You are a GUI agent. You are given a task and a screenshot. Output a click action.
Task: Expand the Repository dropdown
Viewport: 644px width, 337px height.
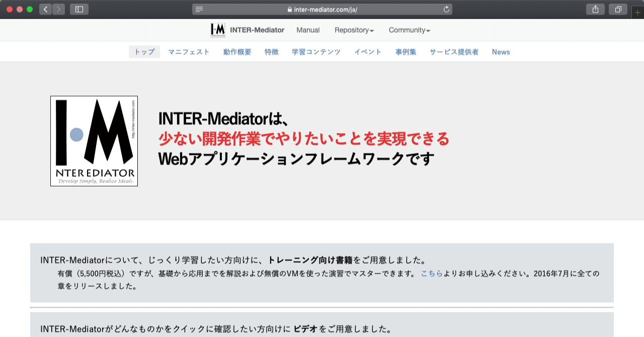354,30
